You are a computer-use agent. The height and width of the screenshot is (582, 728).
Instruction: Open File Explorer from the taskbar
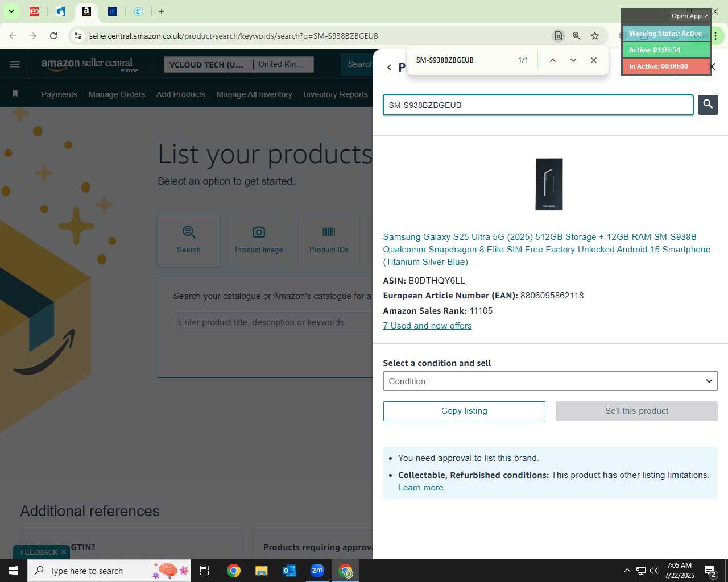[261, 571]
